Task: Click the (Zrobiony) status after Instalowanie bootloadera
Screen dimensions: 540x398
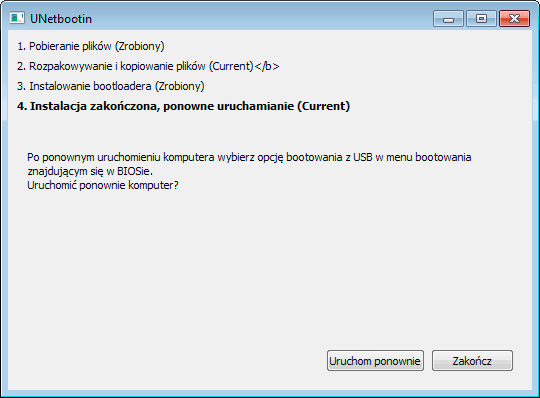Action: pos(179,86)
